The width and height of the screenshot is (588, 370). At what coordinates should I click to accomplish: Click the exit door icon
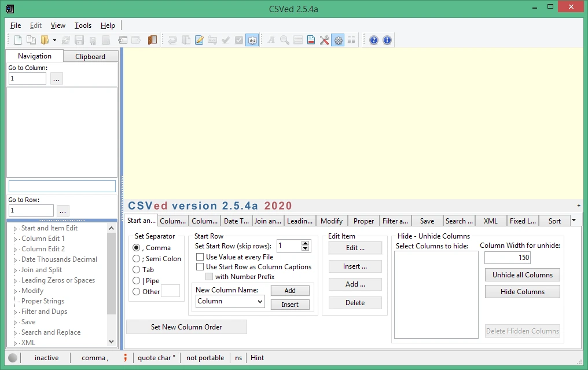[x=152, y=40]
